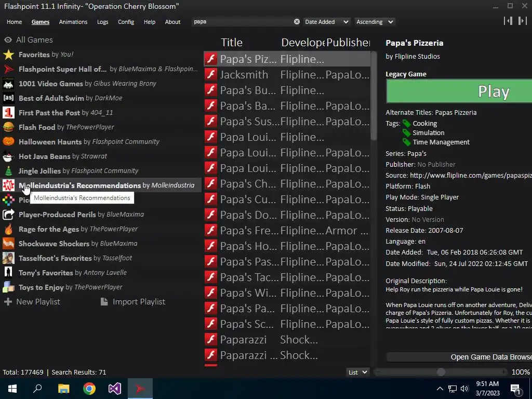Image resolution: width=532 pixels, height=399 pixels.
Task: Select the Papa's Sus... game row
Action: coord(287,122)
